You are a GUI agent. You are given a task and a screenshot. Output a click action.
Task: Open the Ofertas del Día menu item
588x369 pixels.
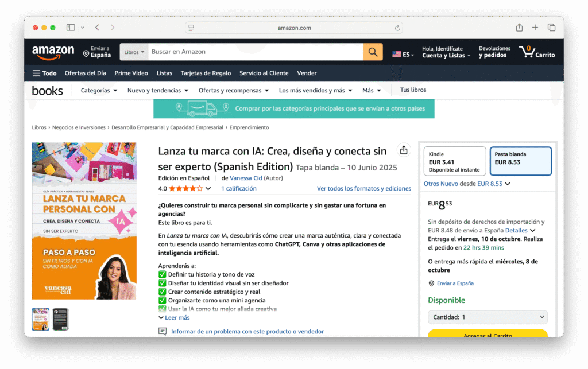[85, 73]
